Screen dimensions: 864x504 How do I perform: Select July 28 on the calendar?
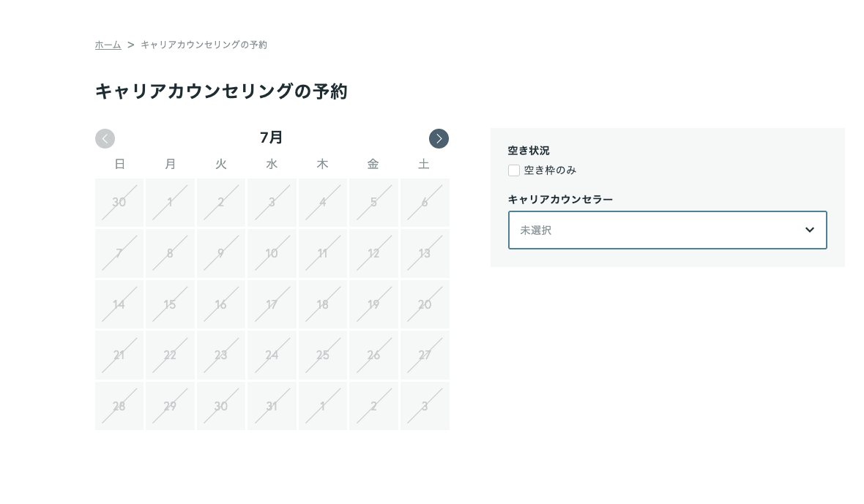(x=119, y=406)
